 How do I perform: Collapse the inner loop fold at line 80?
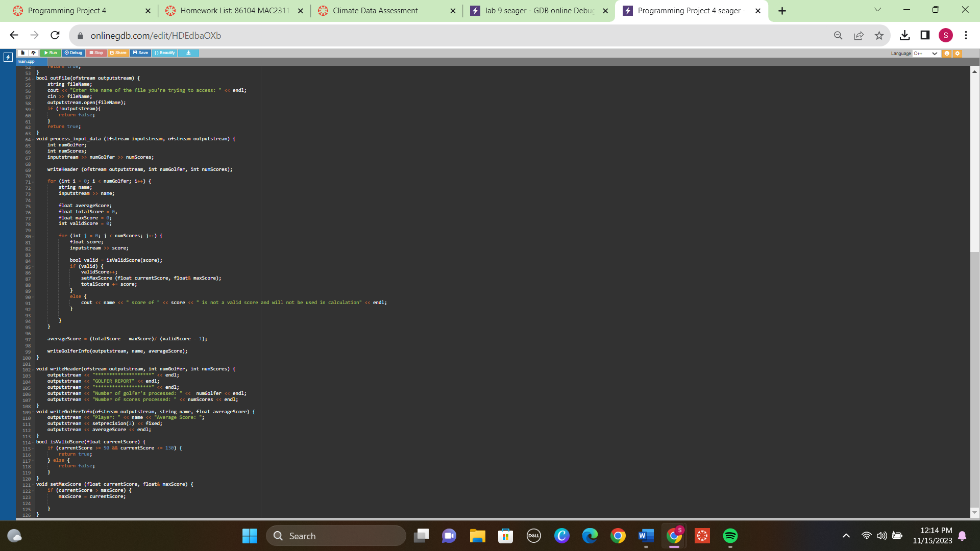click(x=33, y=237)
